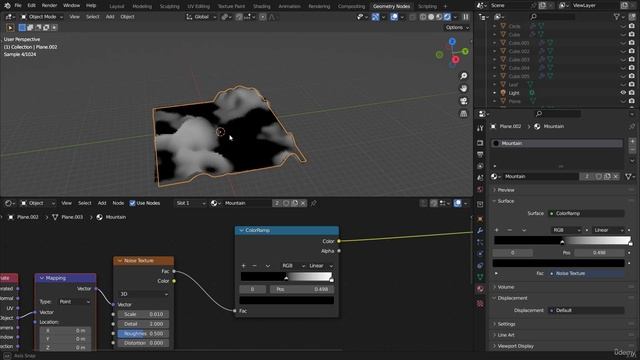
Task: Open the Particles properties tab icon
Action: 480,242
